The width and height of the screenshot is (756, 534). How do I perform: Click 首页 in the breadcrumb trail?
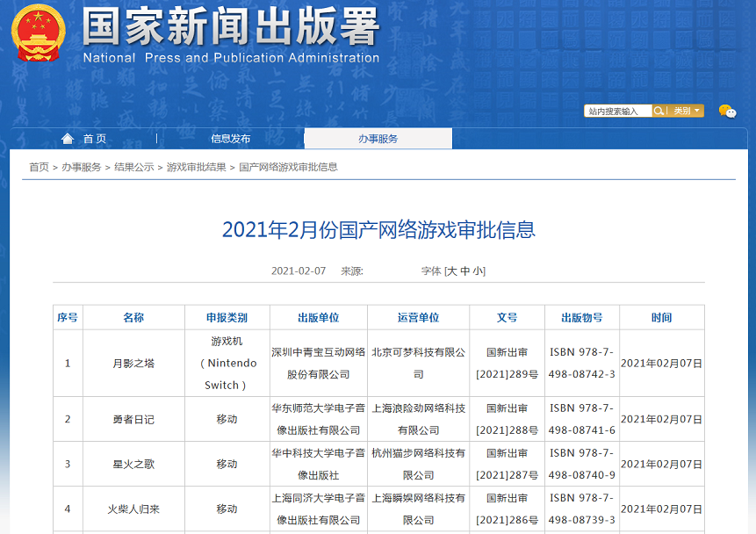39,167
